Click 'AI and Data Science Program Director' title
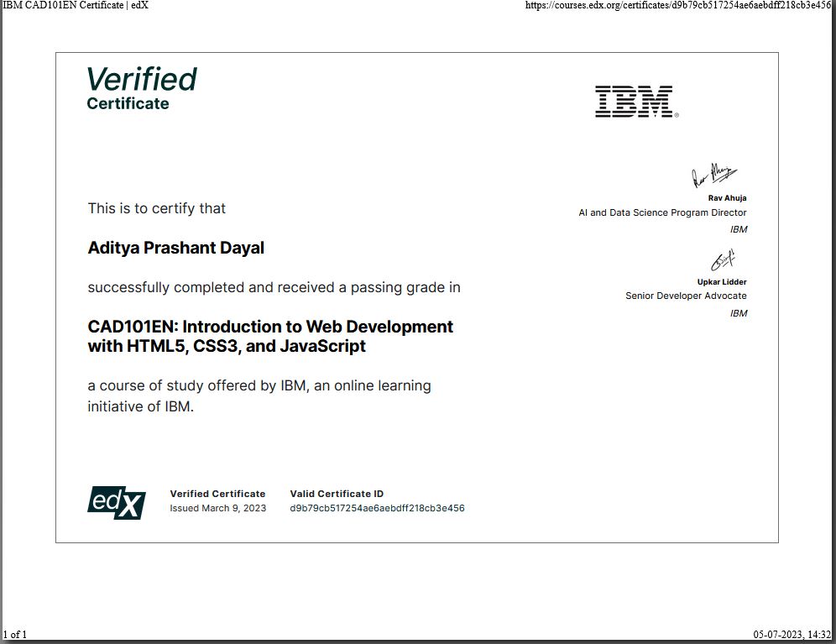The height and width of the screenshot is (644, 836). pyautogui.click(x=663, y=212)
